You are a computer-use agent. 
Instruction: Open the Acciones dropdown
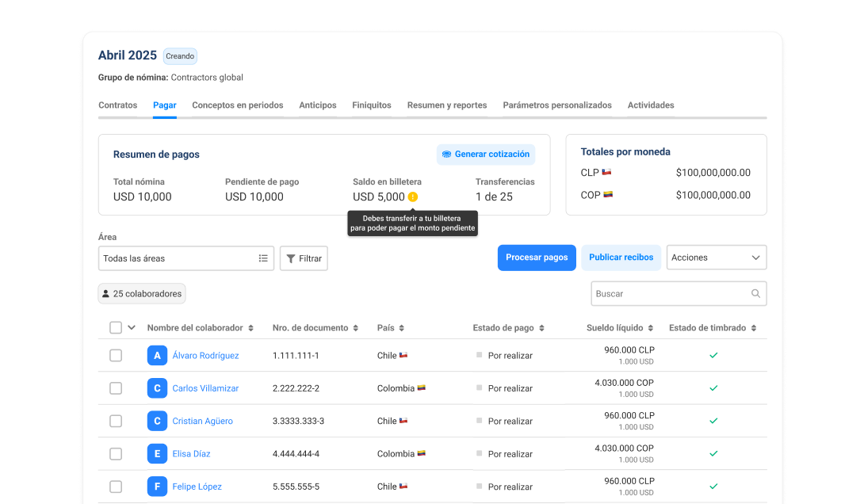[716, 258]
